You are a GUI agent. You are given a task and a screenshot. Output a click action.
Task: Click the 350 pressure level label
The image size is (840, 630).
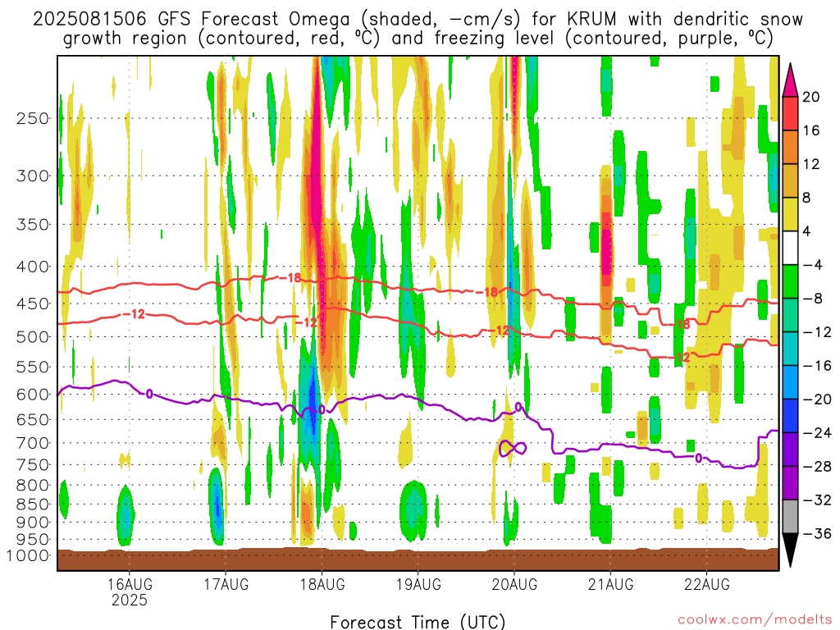pos(33,225)
